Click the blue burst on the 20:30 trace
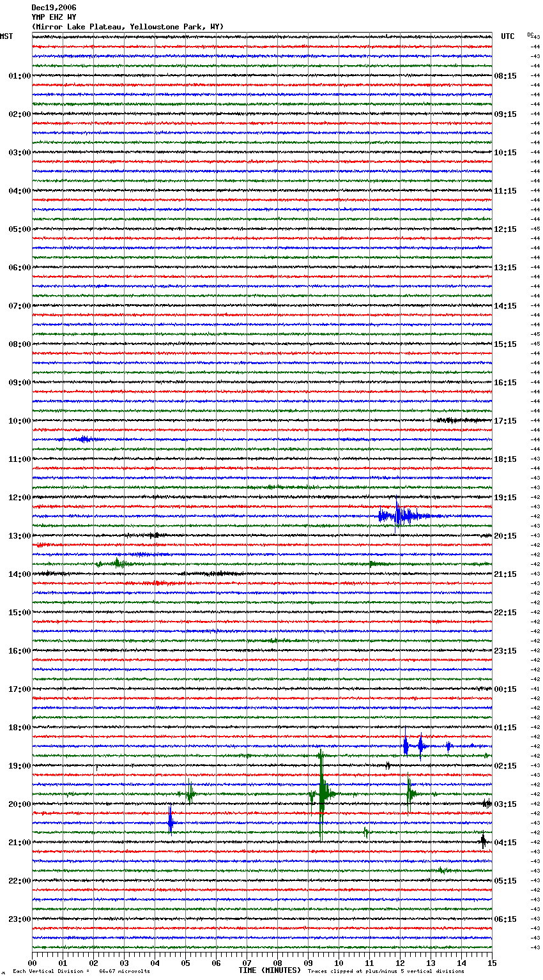This screenshot has height=980, width=543. pyautogui.click(x=170, y=821)
